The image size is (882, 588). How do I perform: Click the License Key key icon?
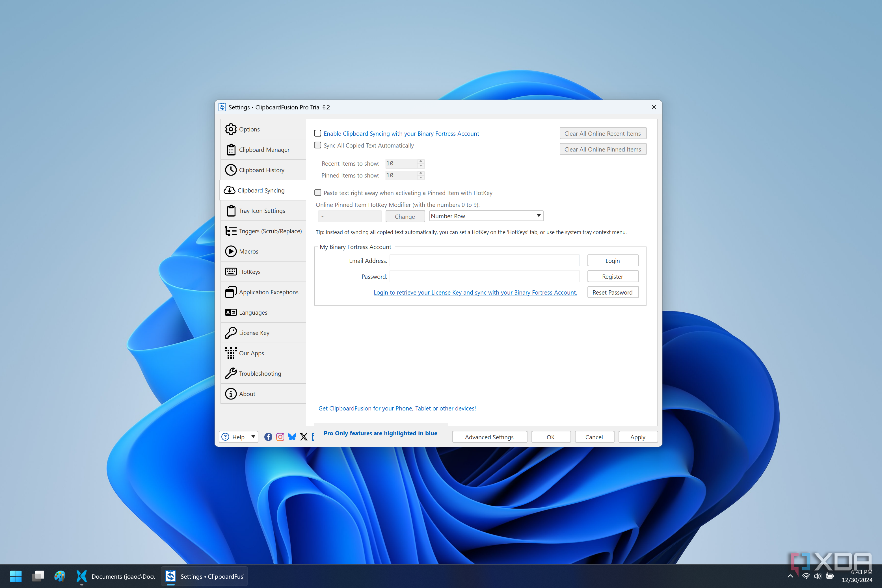click(x=231, y=333)
